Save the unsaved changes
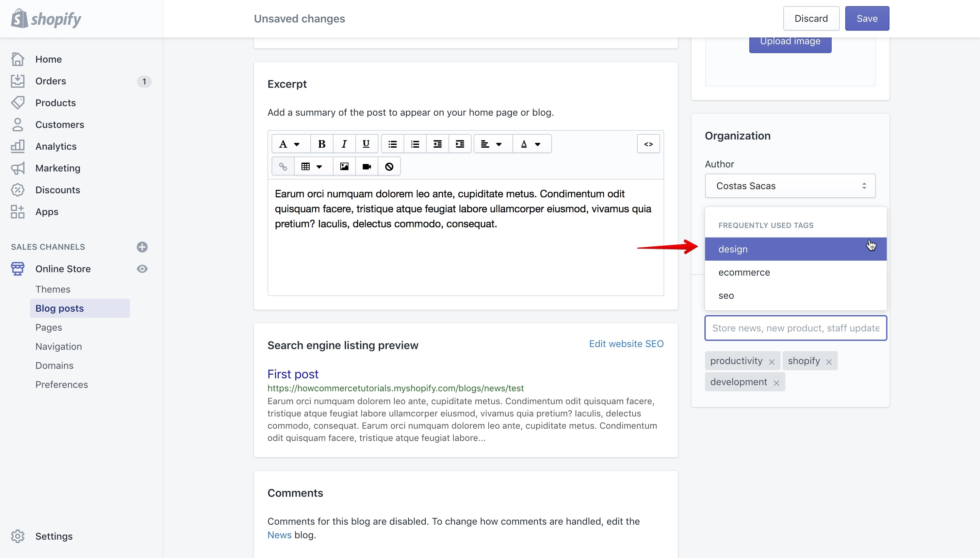Screen dimensions: 980x558 867,18
